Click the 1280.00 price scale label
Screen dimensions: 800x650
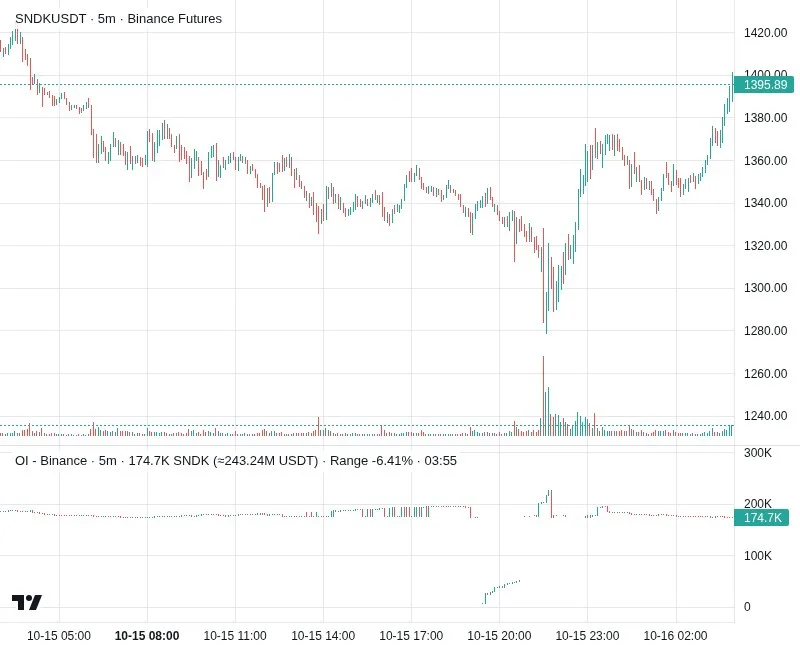click(765, 331)
